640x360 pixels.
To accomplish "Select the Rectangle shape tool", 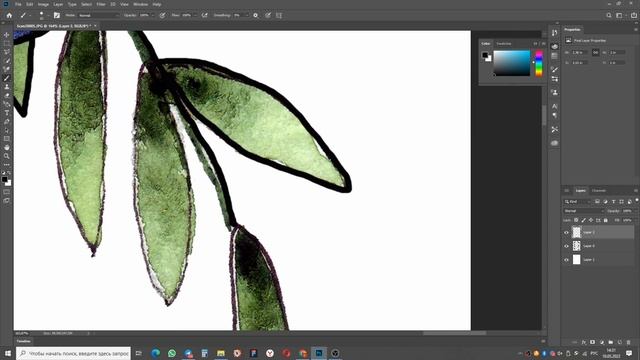I will tap(7, 139).
